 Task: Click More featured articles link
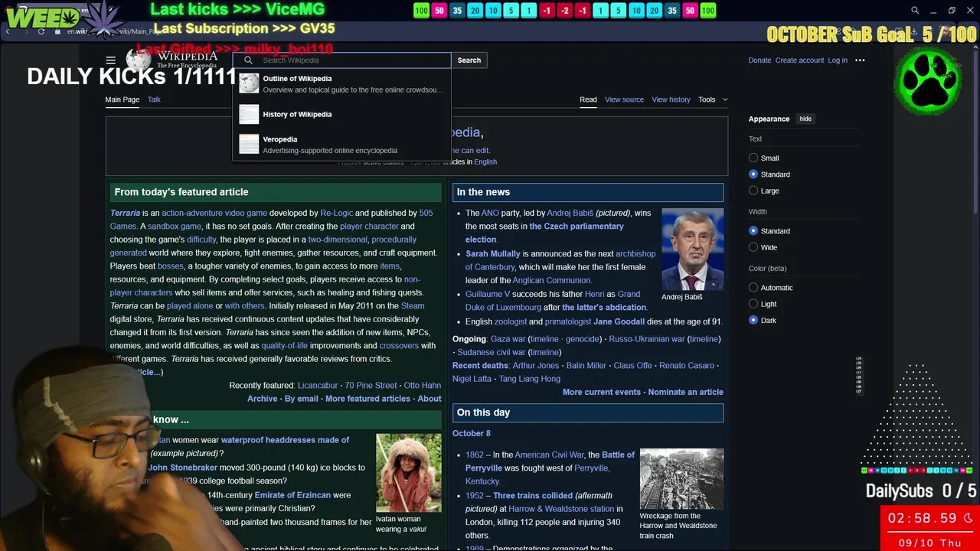coord(367,399)
